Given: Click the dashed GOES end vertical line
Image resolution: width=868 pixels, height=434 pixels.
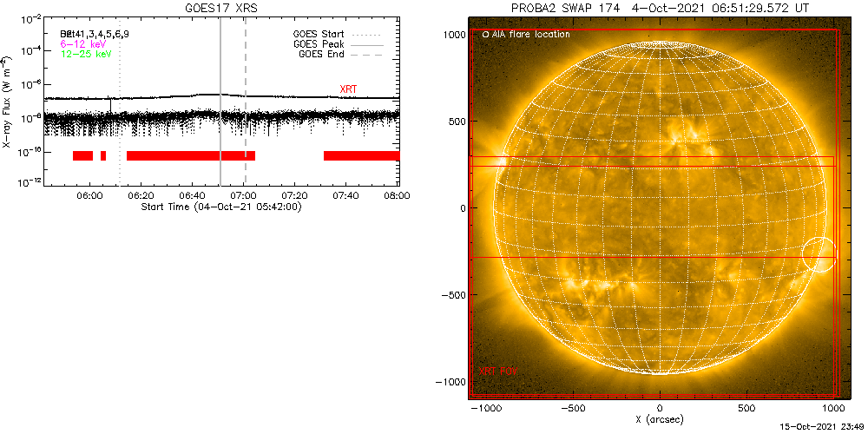Looking at the screenshot, I should 246,102.
